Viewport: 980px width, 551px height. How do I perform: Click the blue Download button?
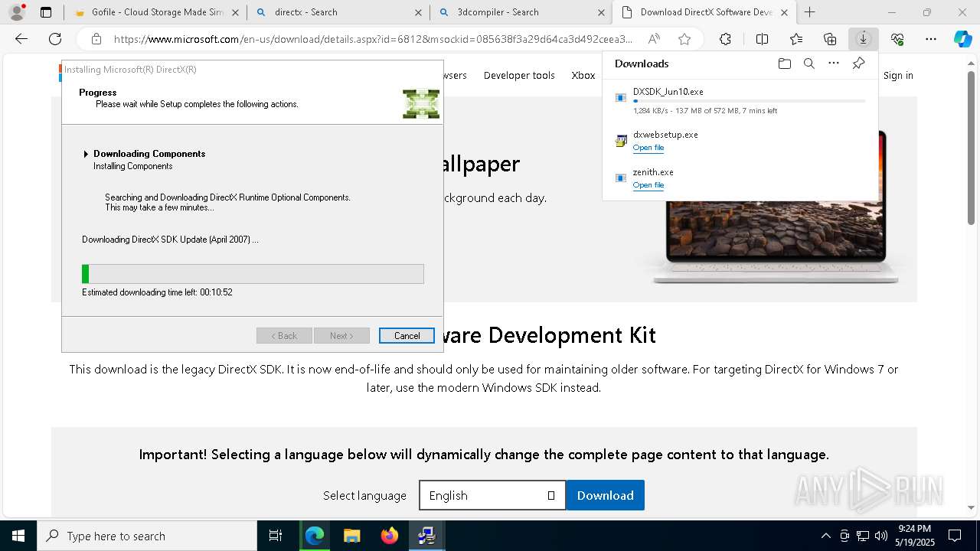click(x=605, y=495)
